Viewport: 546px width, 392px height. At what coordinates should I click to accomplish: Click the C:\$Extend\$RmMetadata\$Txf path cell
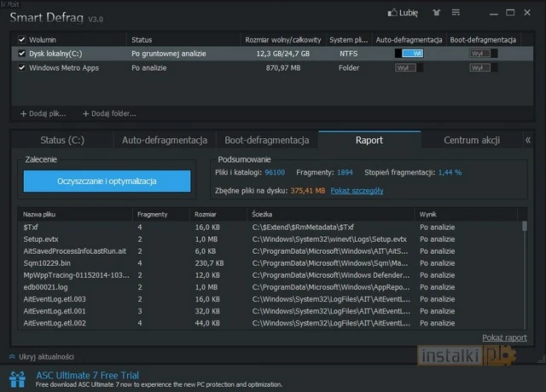[x=303, y=228]
